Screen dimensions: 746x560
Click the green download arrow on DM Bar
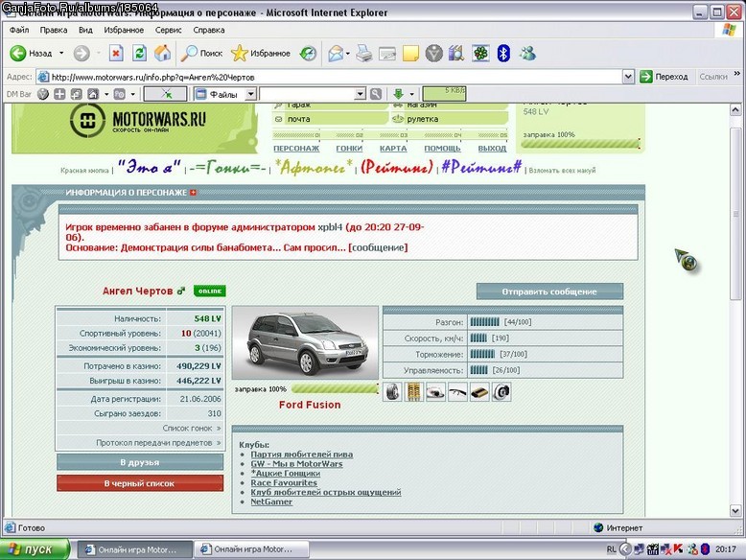pos(399,94)
